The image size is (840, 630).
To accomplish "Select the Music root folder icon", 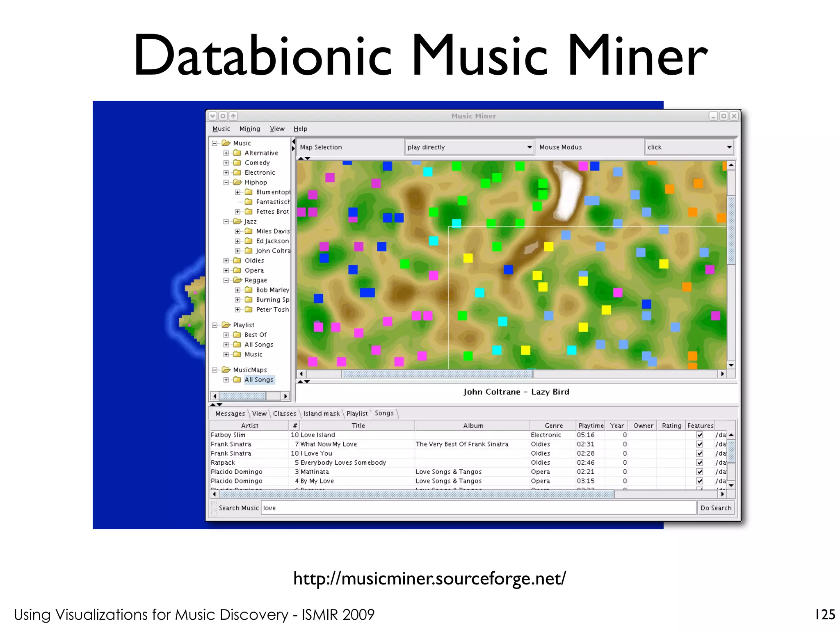I will coord(226,143).
